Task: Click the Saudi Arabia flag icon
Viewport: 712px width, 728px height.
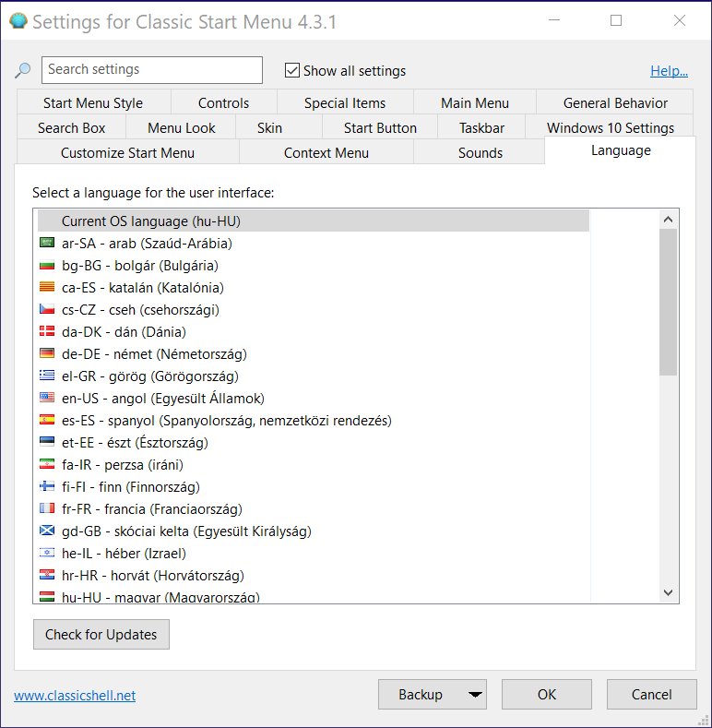Action: click(47, 243)
